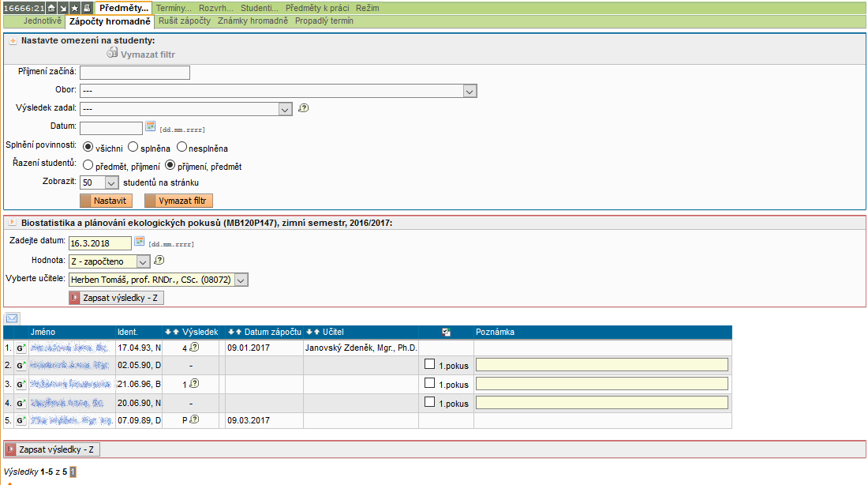Click help icon beside Výsledek zadal dropdown

pyautogui.click(x=303, y=109)
